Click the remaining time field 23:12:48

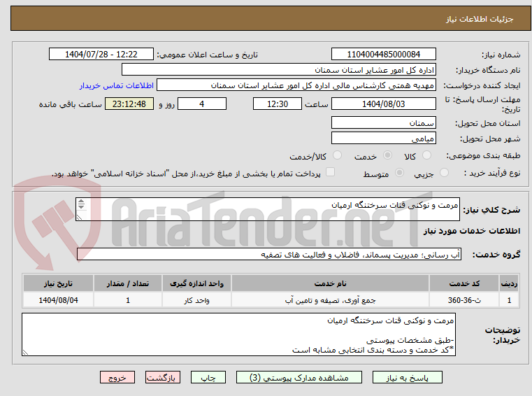coord(129,104)
